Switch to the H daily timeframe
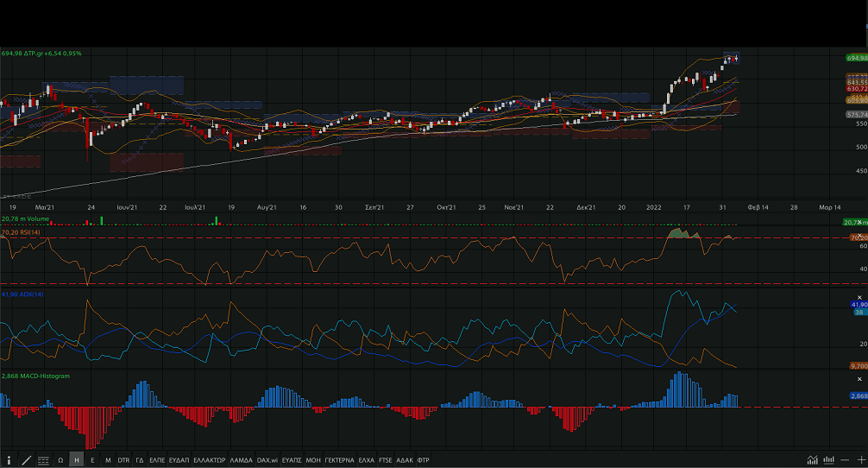The image size is (868, 468). 77,460
